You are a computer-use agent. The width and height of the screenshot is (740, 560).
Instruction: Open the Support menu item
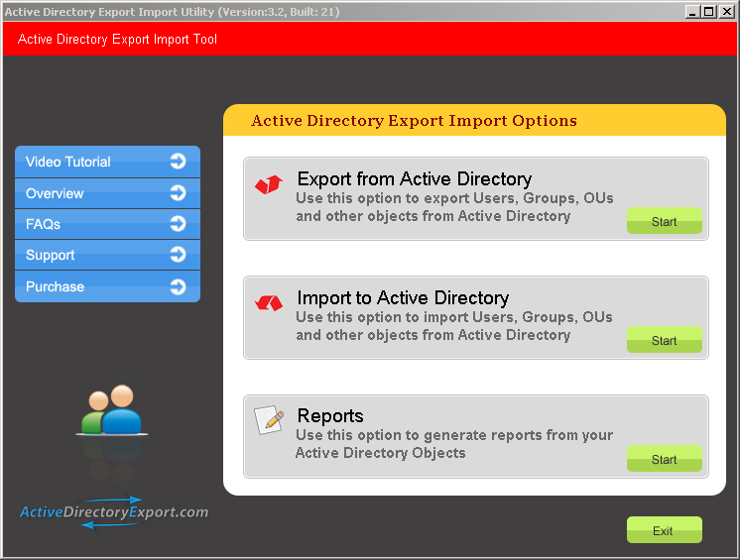(x=107, y=255)
